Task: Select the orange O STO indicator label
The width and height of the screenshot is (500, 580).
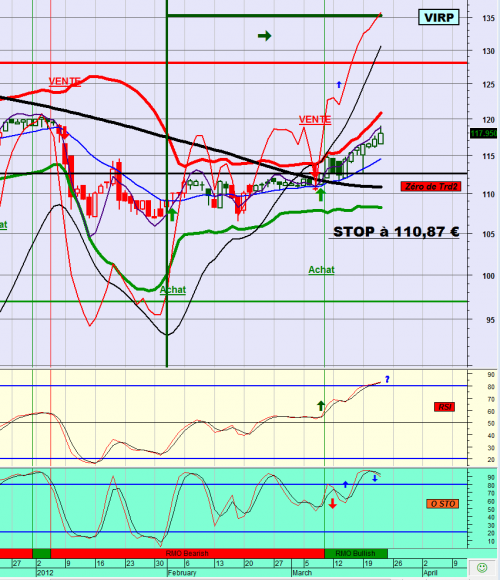Action: pos(442,503)
